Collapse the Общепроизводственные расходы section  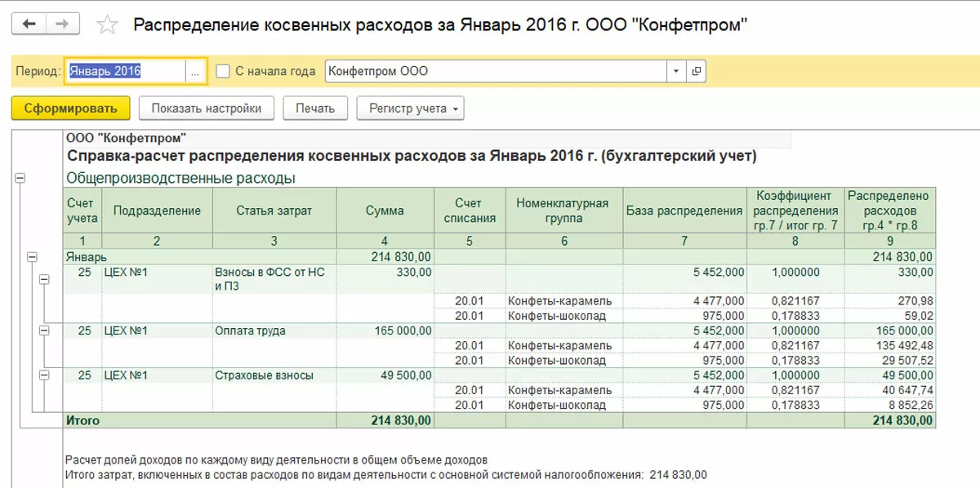point(20,178)
